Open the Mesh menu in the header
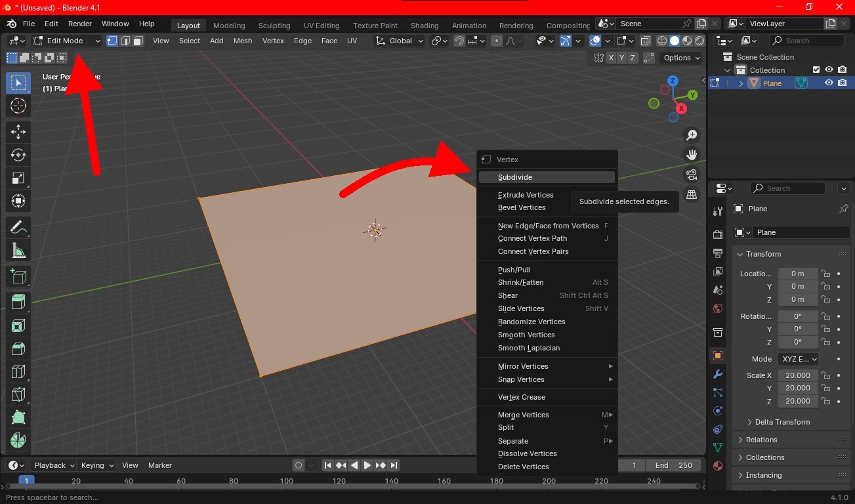This screenshot has width=855, height=504. click(243, 41)
